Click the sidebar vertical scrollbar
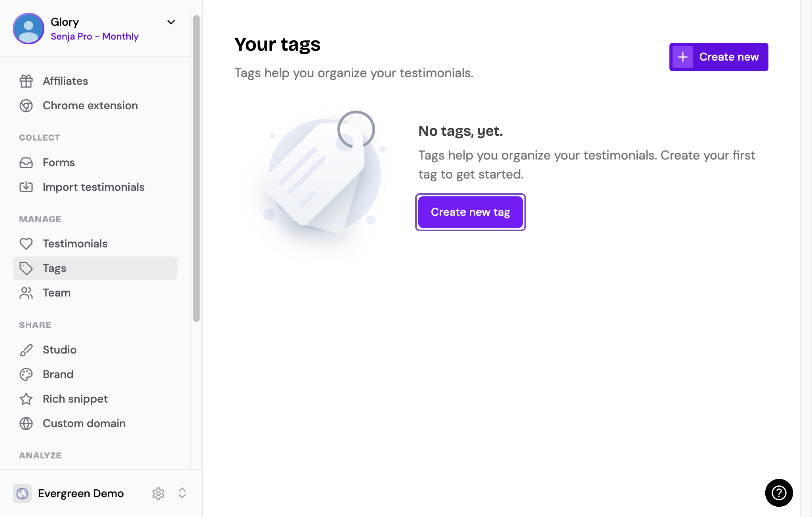Viewport: 812px width, 517px height. pos(196,168)
